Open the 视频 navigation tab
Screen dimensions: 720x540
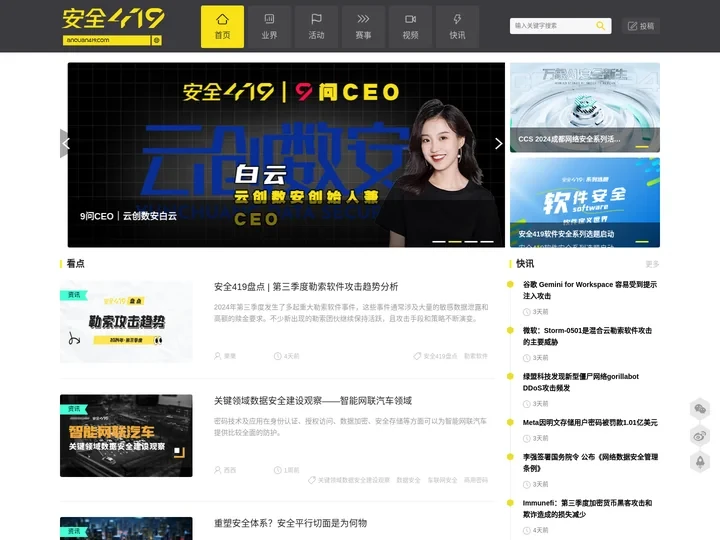[411, 27]
